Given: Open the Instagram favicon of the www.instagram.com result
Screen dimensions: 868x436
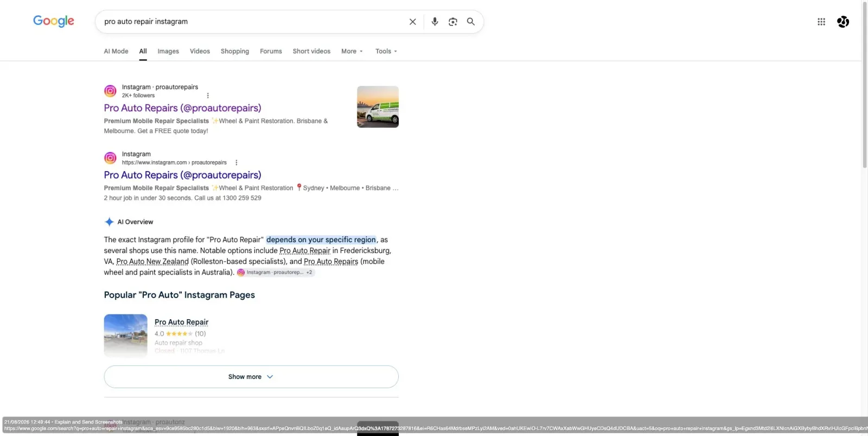Looking at the screenshot, I should click(x=110, y=158).
